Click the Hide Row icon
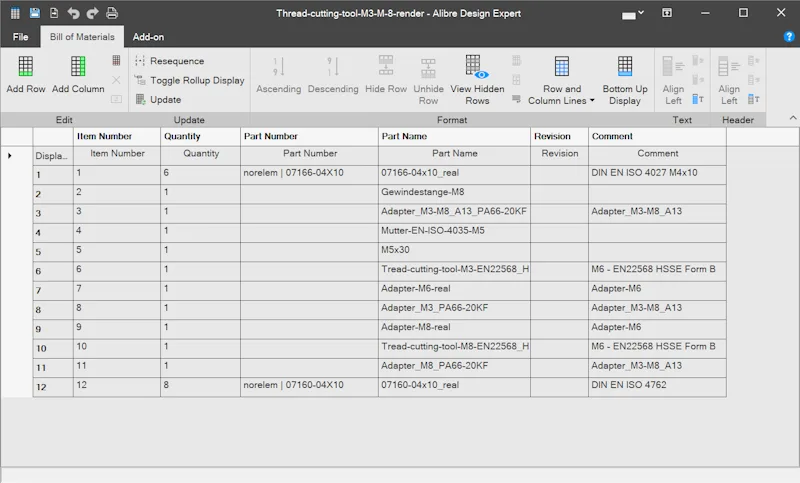Image resolution: width=800 pixels, height=483 pixels. [386, 65]
